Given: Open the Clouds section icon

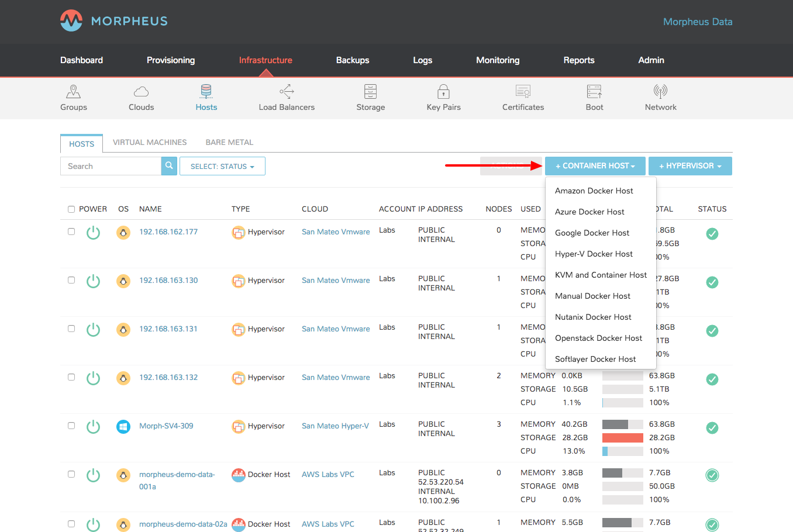Looking at the screenshot, I should (x=142, y=92).
